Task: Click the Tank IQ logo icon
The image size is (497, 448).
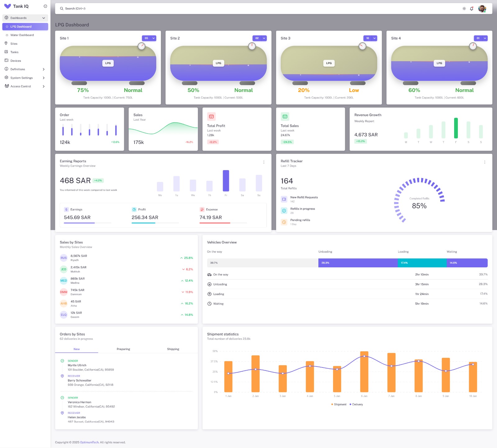Action: (7, 6)
